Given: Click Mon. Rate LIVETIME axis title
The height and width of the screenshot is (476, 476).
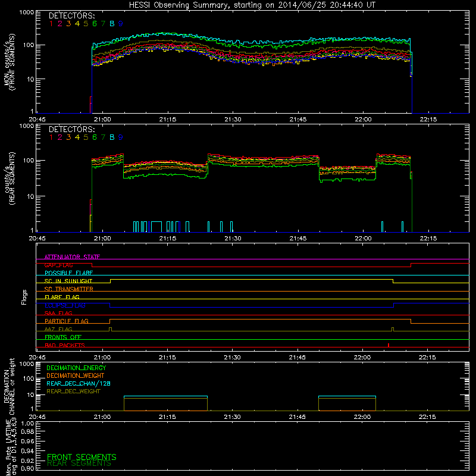Looking at the screenshot, I should (x=11, y=447).
